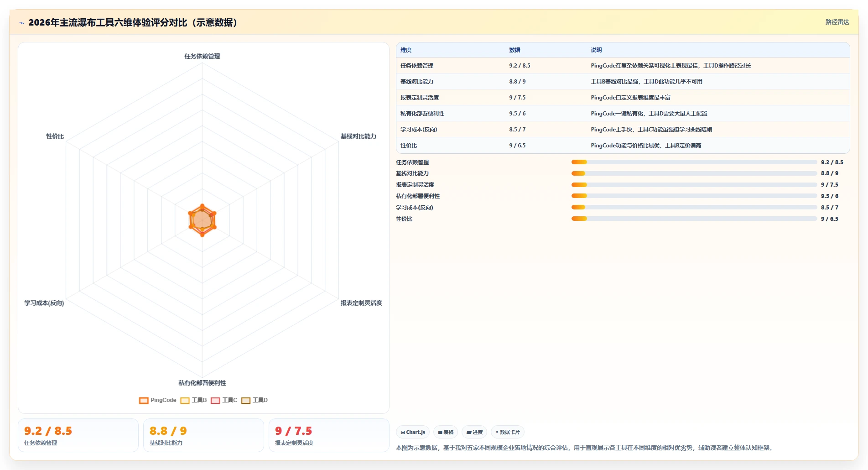Viewport: 868px width, 470px height.
Task: Click the 私有化部署便利性 radar axis label
Action: pyautogui.click(x=202, y=383)
